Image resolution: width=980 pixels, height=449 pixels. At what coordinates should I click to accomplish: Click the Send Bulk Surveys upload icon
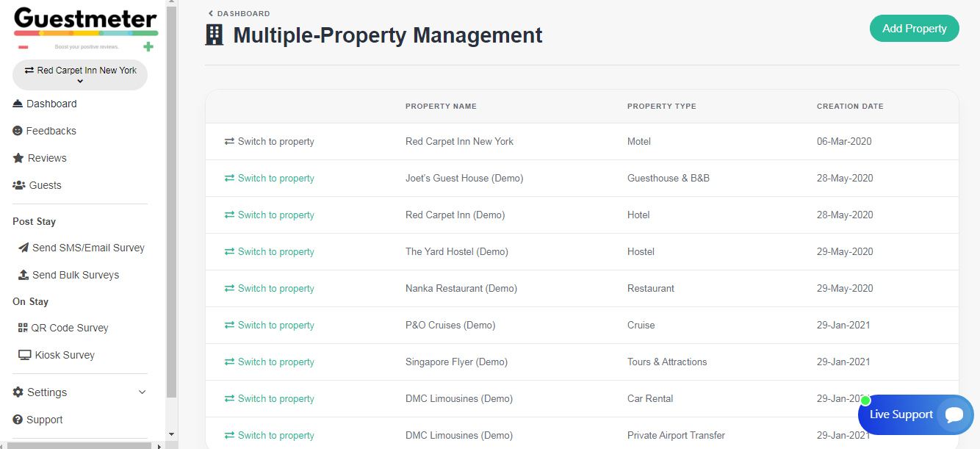[x=24, y=275]
